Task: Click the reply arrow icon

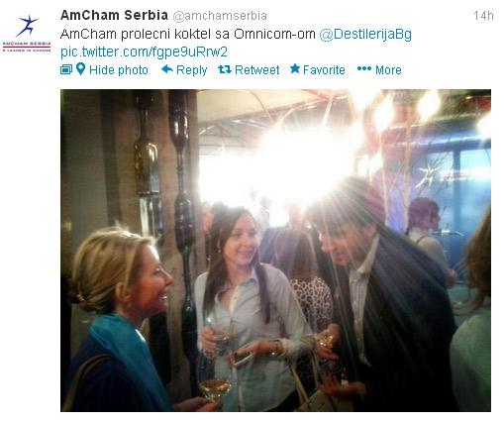Action: pyautogui.click(x=167, y=69)
